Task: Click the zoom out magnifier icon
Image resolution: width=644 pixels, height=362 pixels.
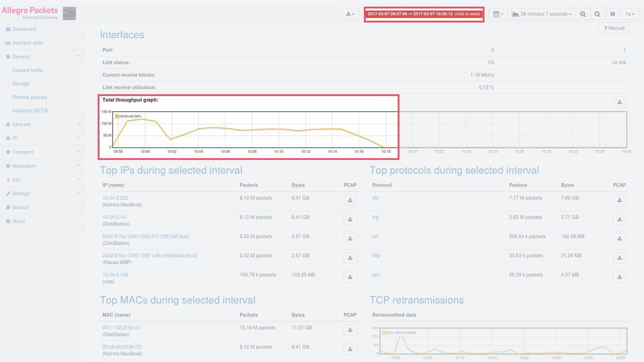Action: (x=597, y=14)
